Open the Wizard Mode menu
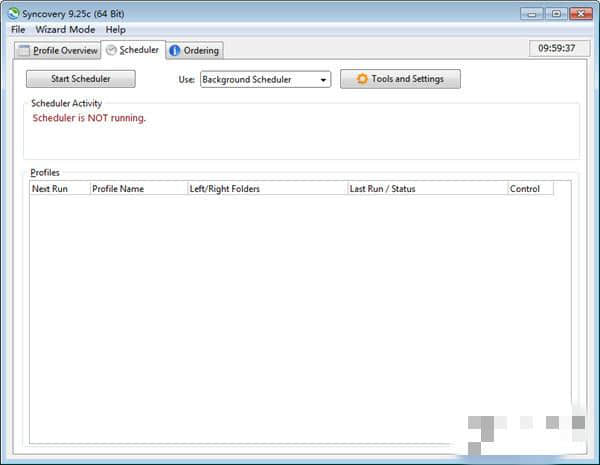 pyautogui.click(x=65, y=29)
